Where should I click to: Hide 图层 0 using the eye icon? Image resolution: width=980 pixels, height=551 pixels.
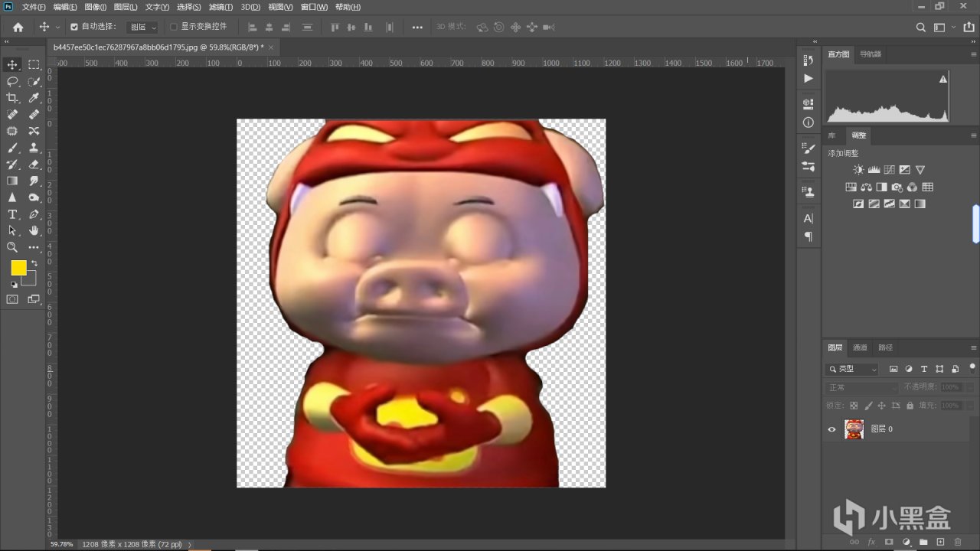(831, 429)
